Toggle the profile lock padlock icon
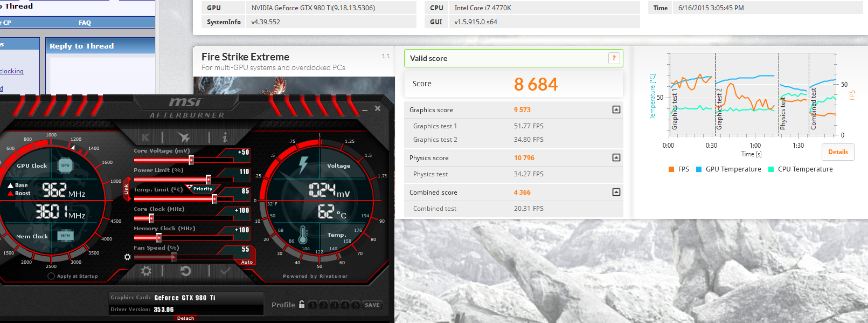868x323 pixels. 302,304
